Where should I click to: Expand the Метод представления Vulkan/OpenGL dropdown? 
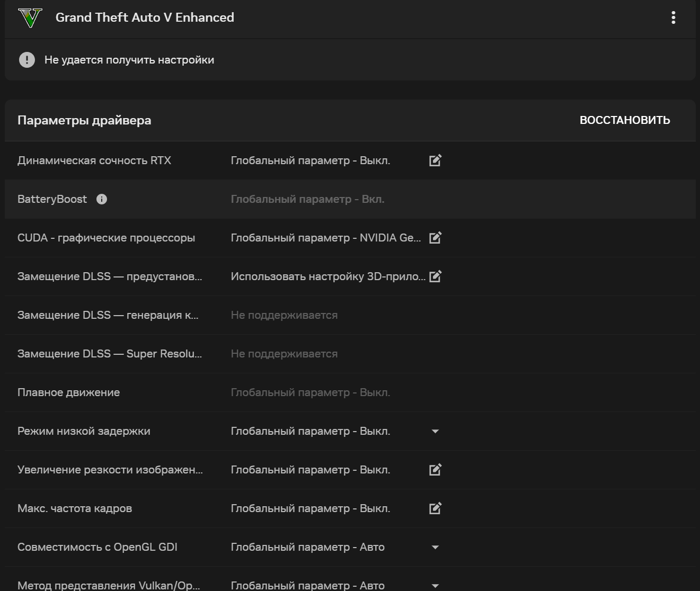pos(435,586)
